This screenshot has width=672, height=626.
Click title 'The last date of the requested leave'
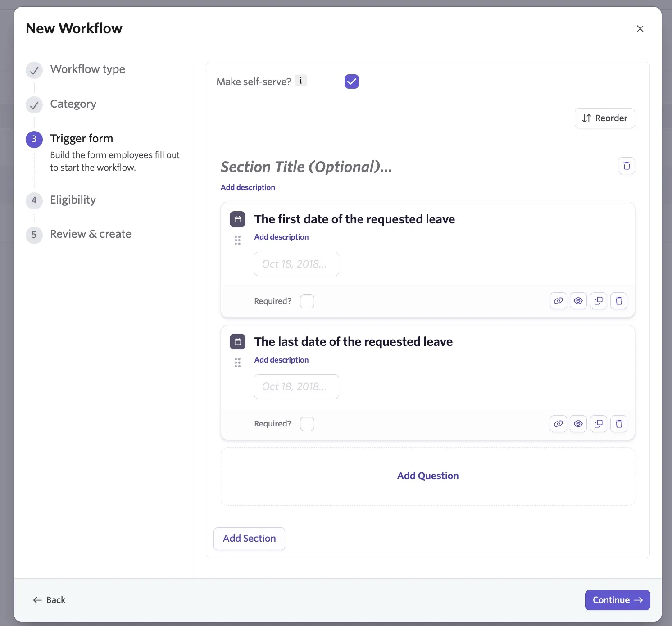(354, 342)
